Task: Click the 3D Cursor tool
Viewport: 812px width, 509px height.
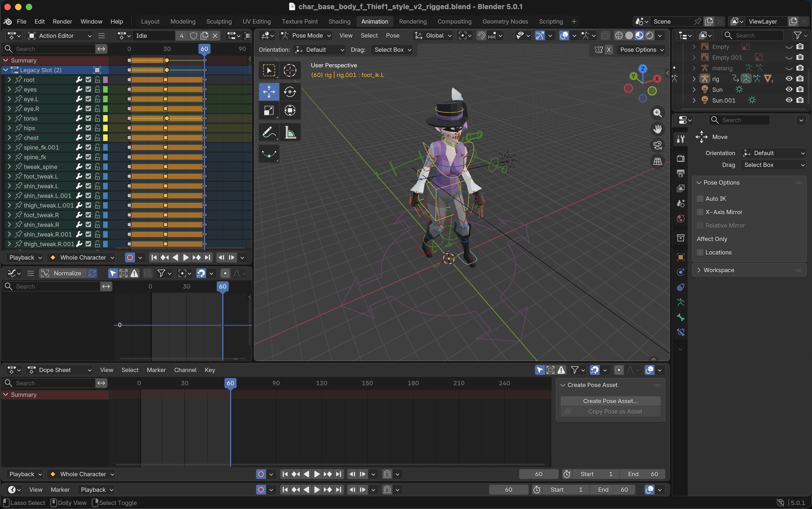Action: point(289,70)
